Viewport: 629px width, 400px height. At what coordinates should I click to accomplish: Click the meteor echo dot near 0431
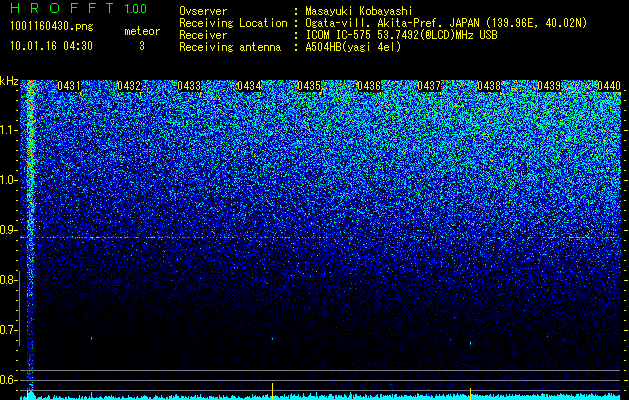coord(91,339)
